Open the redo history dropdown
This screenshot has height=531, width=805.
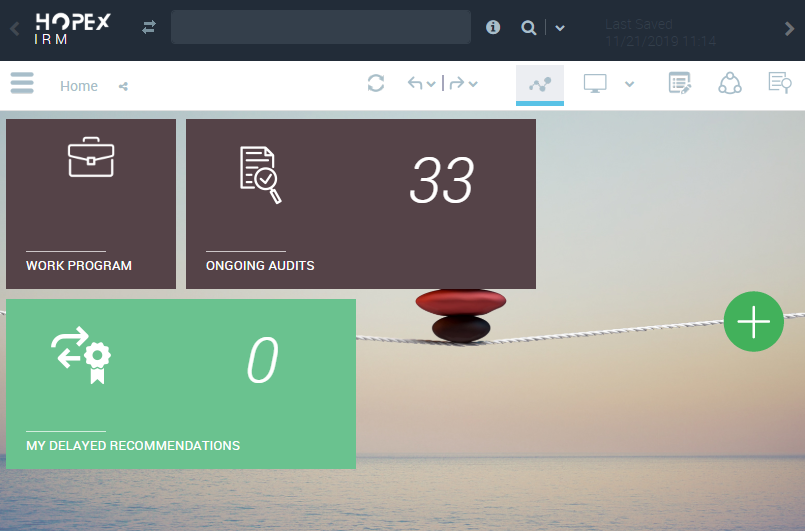coord(473,84)
